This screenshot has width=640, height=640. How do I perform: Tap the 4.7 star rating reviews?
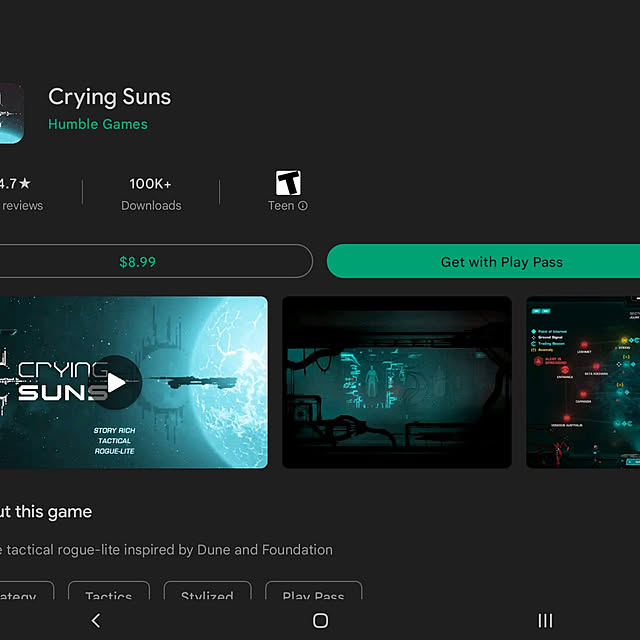pos(20,193)
